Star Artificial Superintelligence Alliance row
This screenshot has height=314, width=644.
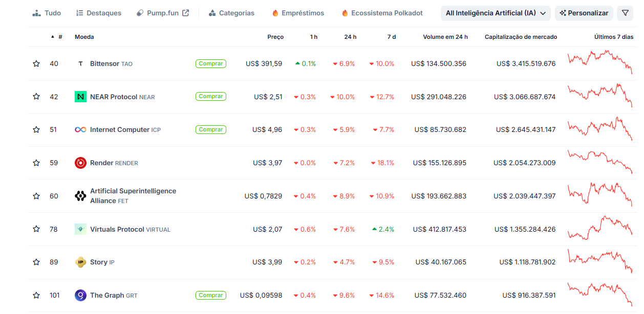pos(36,196)
